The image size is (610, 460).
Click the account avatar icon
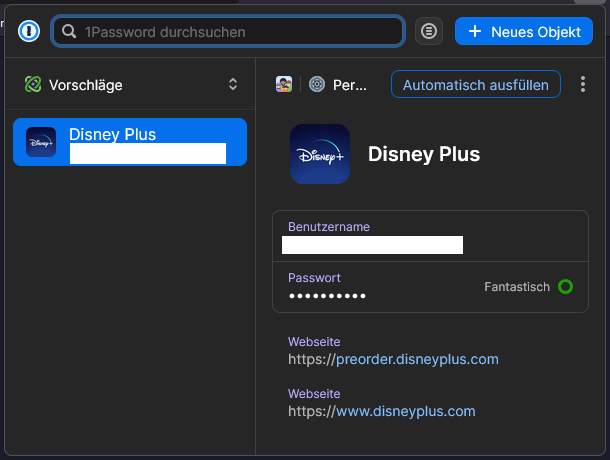[284, 84]
